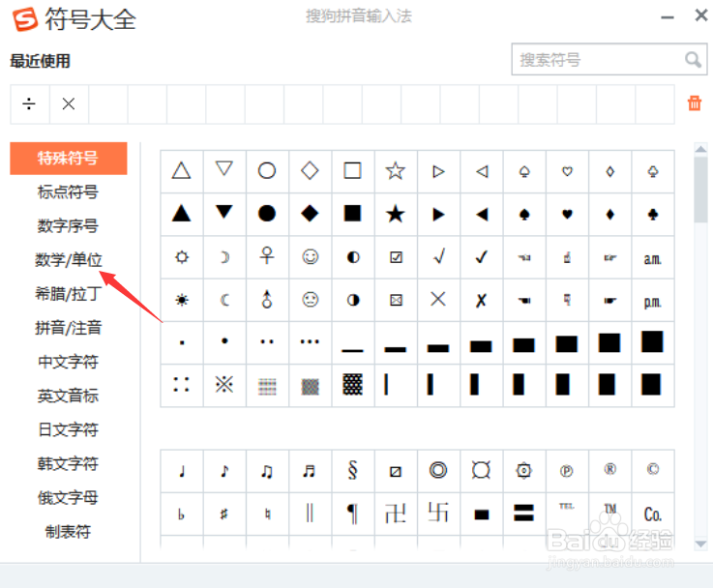Click the magnifier search icon
This screenshot has height=588, width=713.
693,60
